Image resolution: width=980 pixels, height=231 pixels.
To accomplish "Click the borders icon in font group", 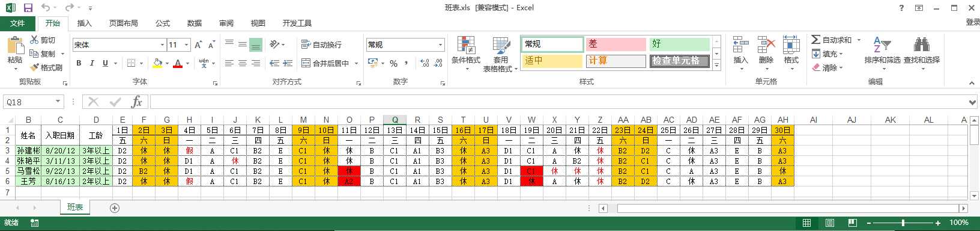I will (130, 63).
